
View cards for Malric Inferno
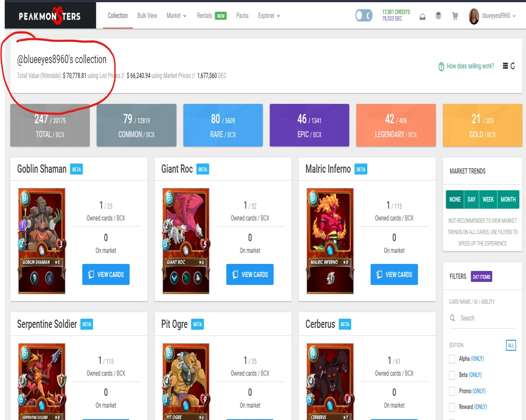(x=394, y=274)
